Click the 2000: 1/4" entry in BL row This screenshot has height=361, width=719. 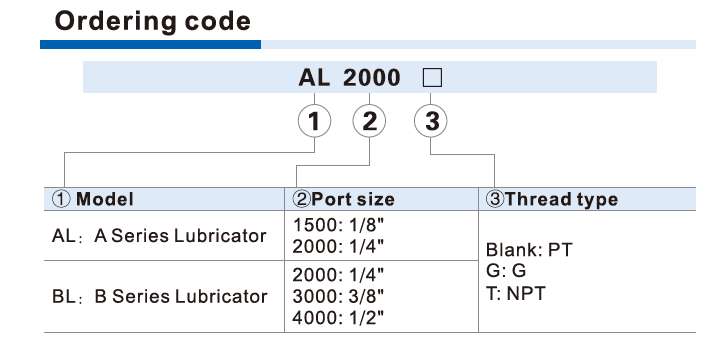coord(338,275)
